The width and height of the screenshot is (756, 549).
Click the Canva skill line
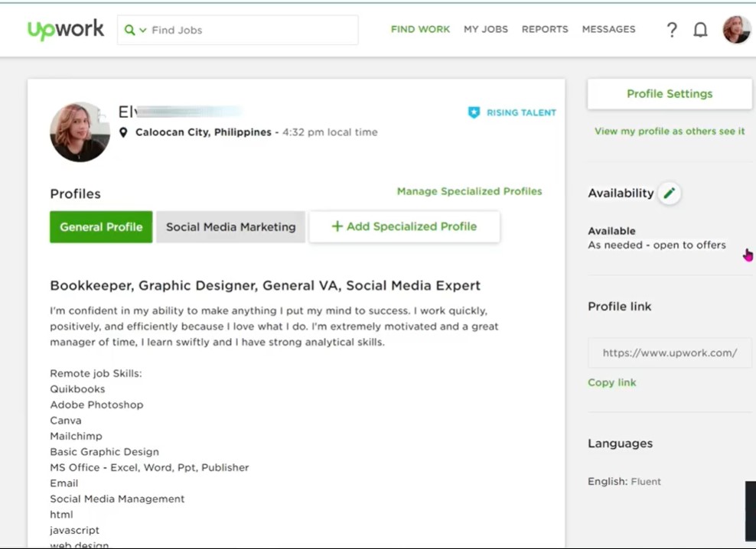click(x=66, y=421)
